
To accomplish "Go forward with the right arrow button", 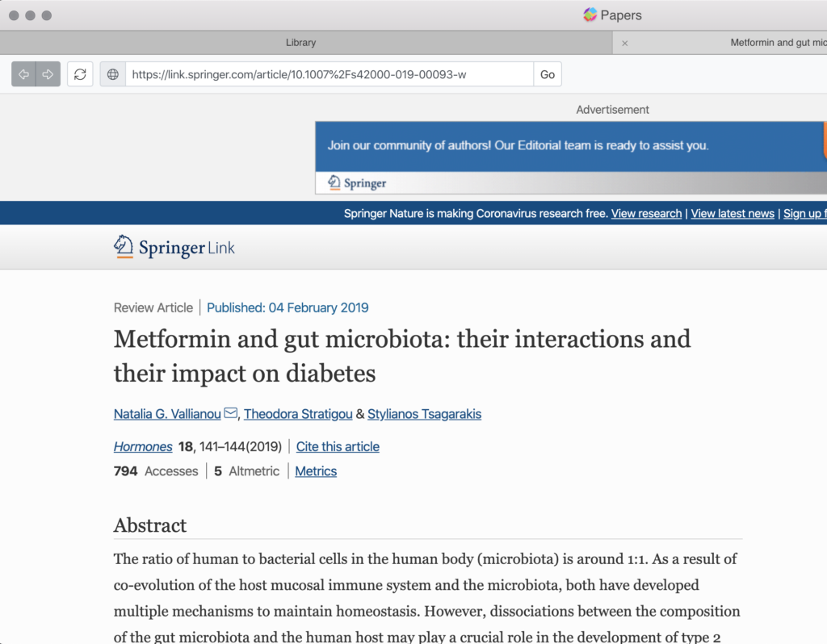I will (x=48, y=74).
